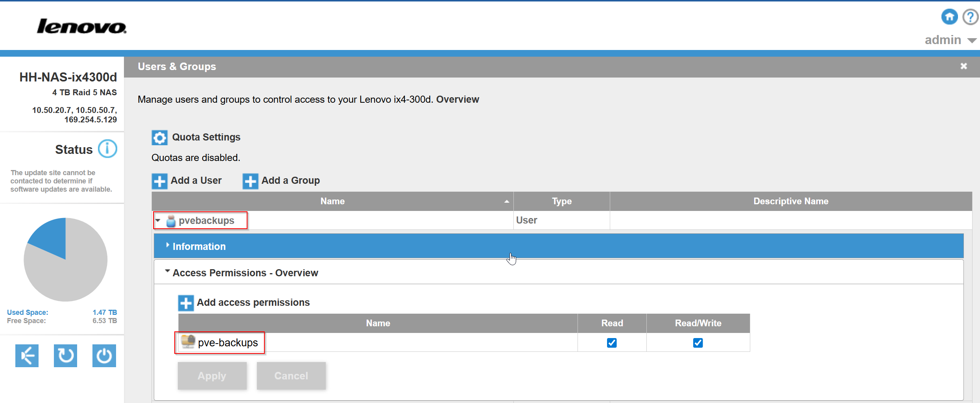The height and width of the screenshot is (403, 980).
Task: Collapse Access Permissions - Overview section
Action: [x=559, y=272]
